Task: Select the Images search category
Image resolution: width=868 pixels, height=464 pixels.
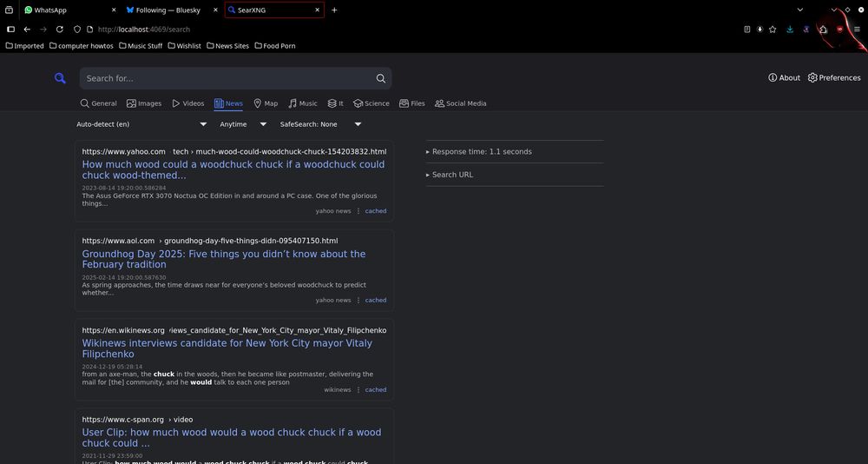Action: pos(144,103)
